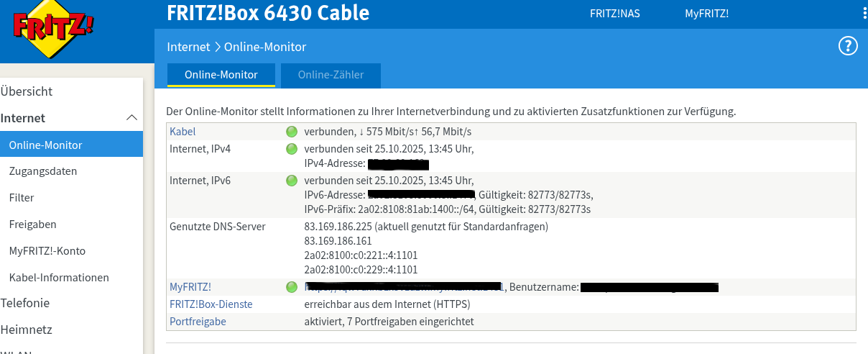The image size is (868, 354).
Task: Click the green IPv4 status indicator
Action: [x=291, y=149]
